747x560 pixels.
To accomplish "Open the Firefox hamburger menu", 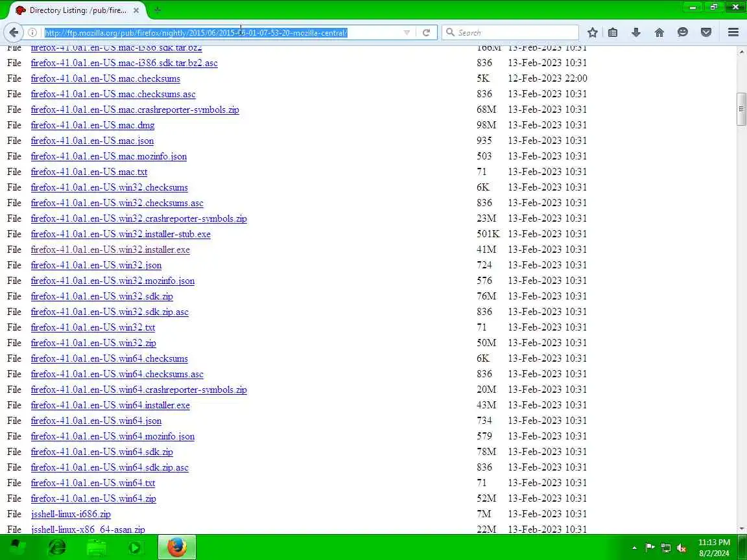I will (733, 32).
